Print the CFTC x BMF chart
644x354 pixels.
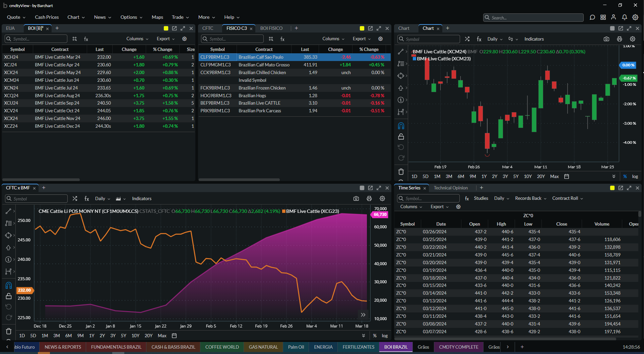click(369, 198)
